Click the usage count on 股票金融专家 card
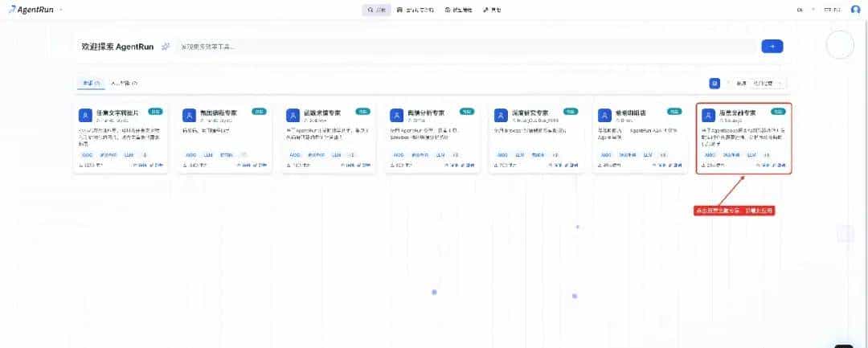The height and width of the screenshot is (348, 868). [x=714, y=165]
